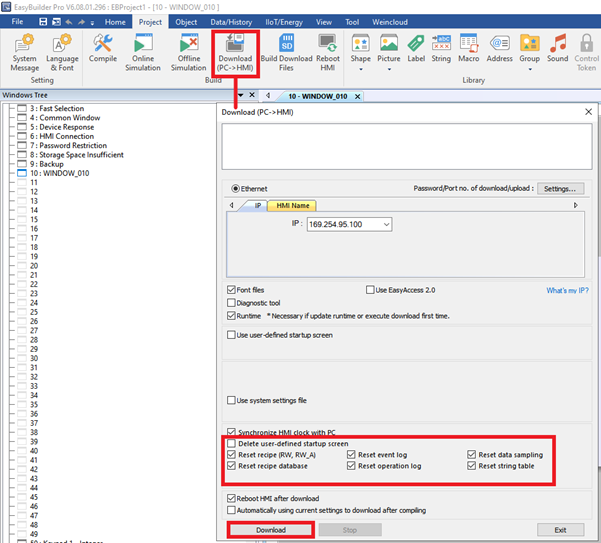Viewport: 601px width, 543px height.
Task: Toggle Reset recipe database checkbox
Action: (x=231, y=466)
